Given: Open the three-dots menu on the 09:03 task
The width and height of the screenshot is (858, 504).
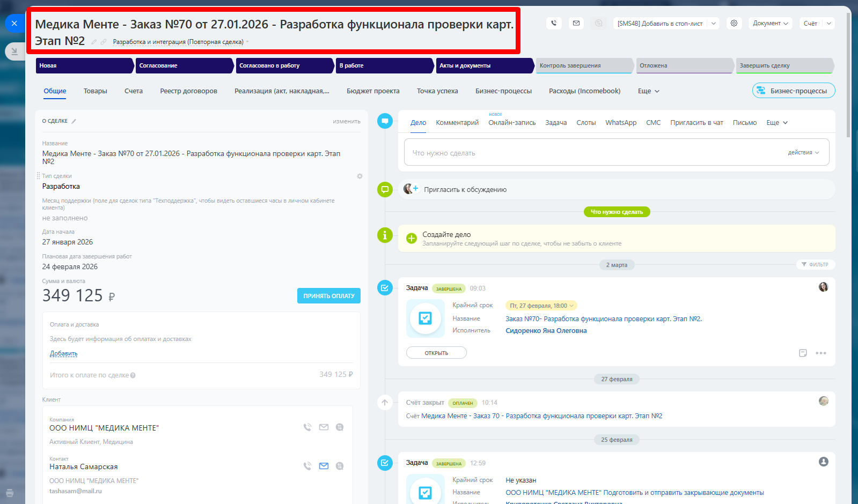Looking at the screenshot, I should click(820, 353).
